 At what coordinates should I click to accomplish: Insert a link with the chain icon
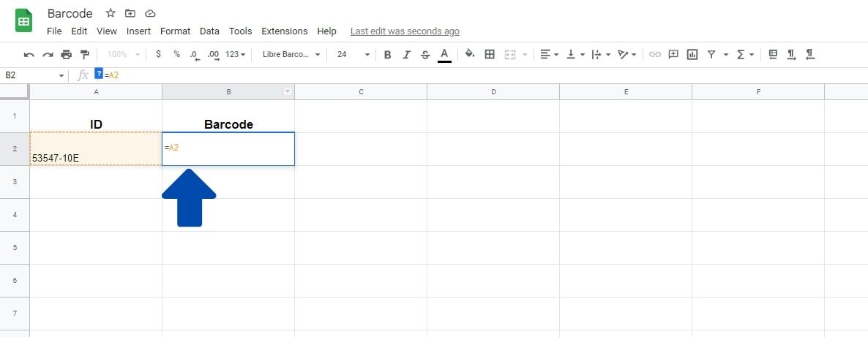click(x=655, y=54)
